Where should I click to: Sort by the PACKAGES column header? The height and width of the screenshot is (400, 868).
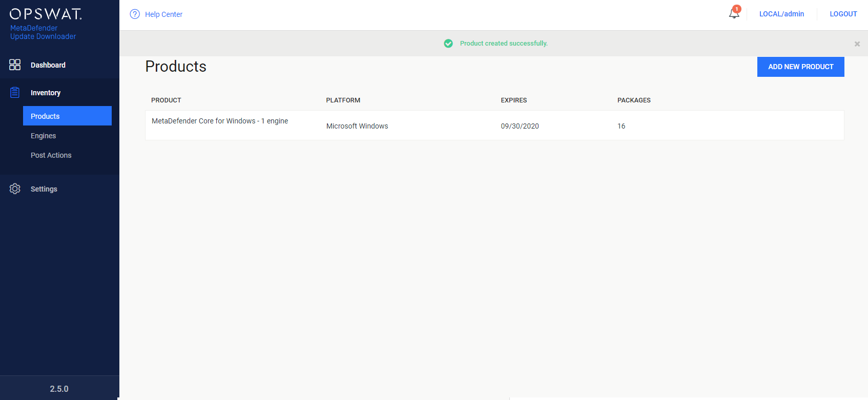click(x=634, y=100)
